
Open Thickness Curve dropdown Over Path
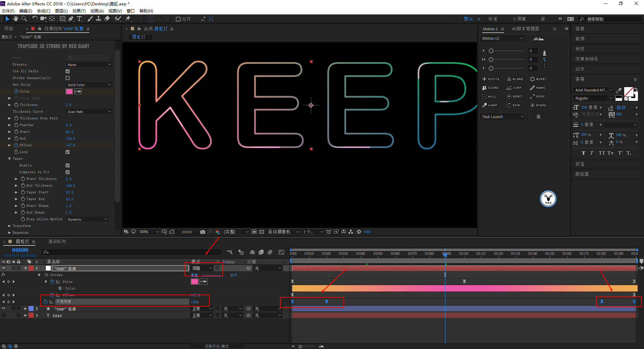(89, 112)
